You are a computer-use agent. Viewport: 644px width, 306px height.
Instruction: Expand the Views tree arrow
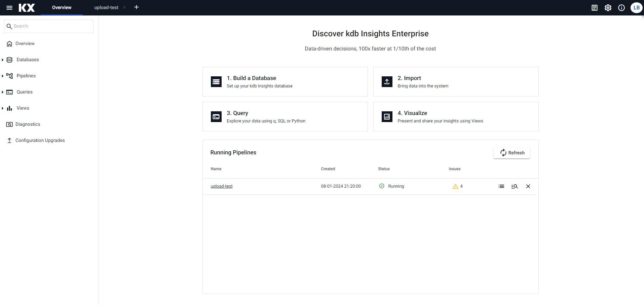(x=3, y=108)
